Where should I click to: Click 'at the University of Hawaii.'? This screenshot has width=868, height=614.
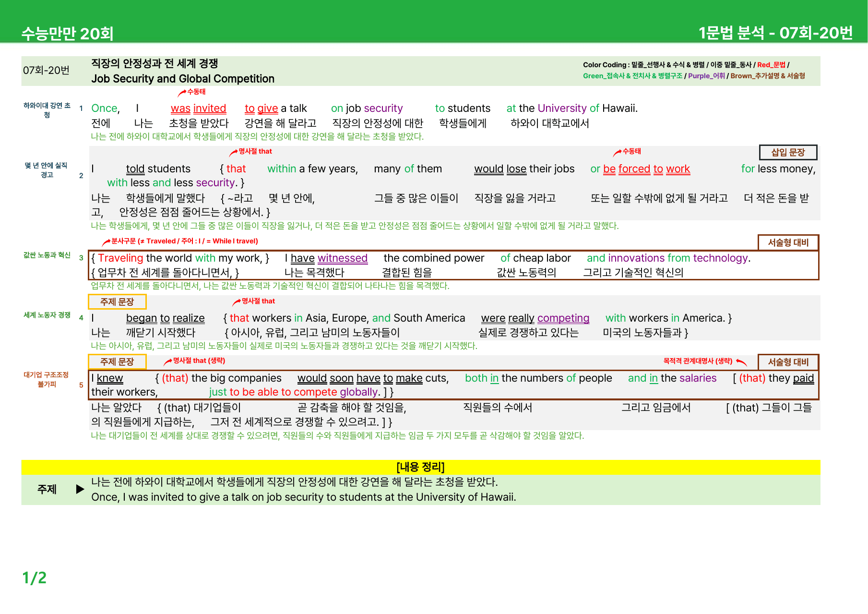[x=572, y=108]
